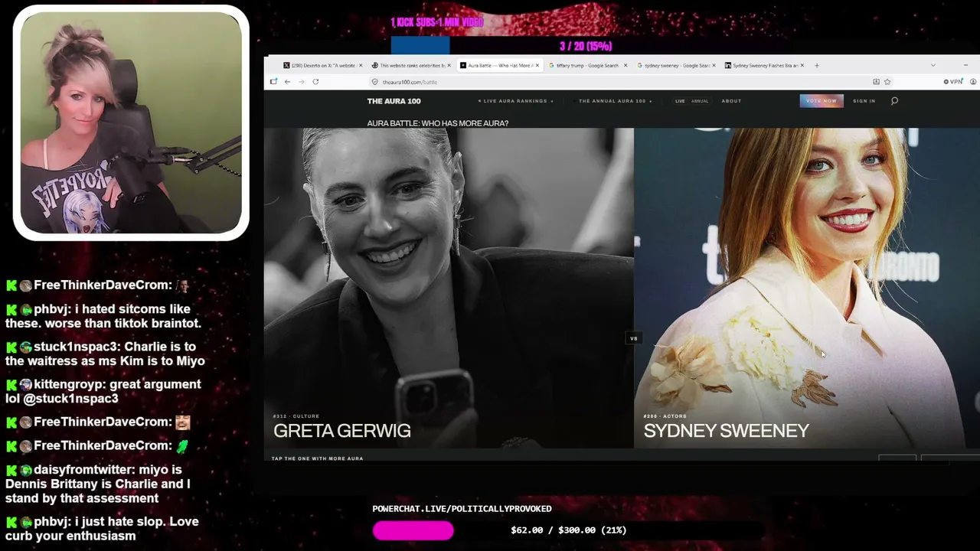
Task: Click the Sign In link
Action: tap(864, 101)
